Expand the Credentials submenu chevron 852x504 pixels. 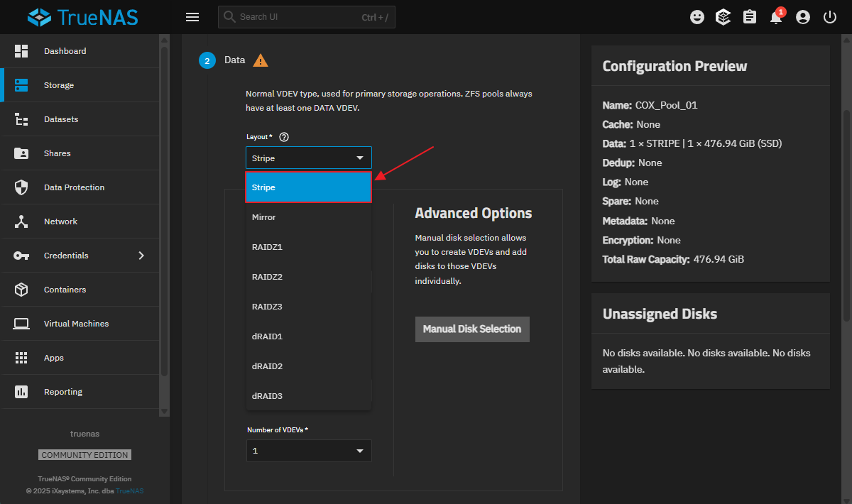(x=141, y=256)
